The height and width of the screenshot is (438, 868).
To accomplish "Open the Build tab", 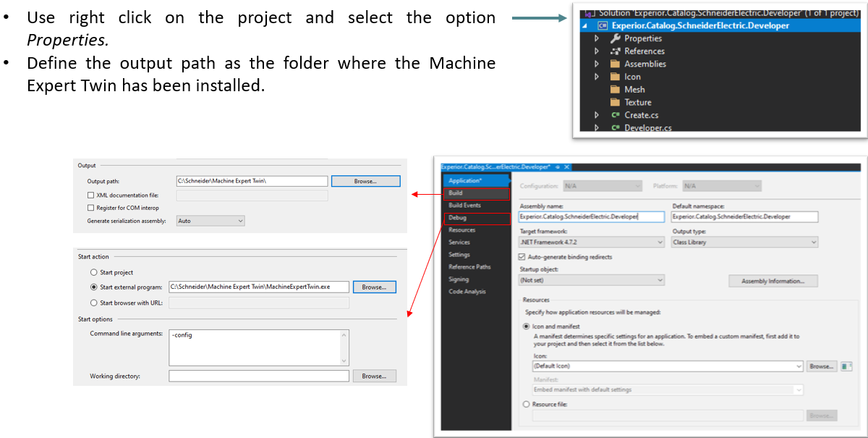I will click(476, 193).
